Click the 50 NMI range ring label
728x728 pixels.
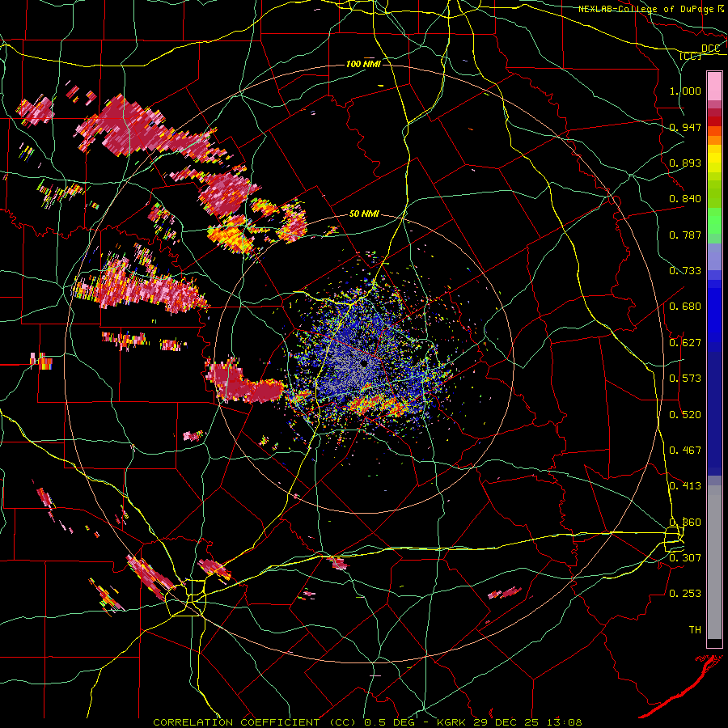(x=364, y=214)
